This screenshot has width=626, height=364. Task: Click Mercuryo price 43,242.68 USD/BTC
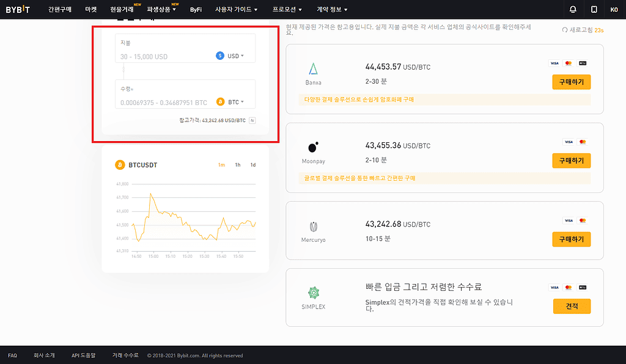point(397,224)
